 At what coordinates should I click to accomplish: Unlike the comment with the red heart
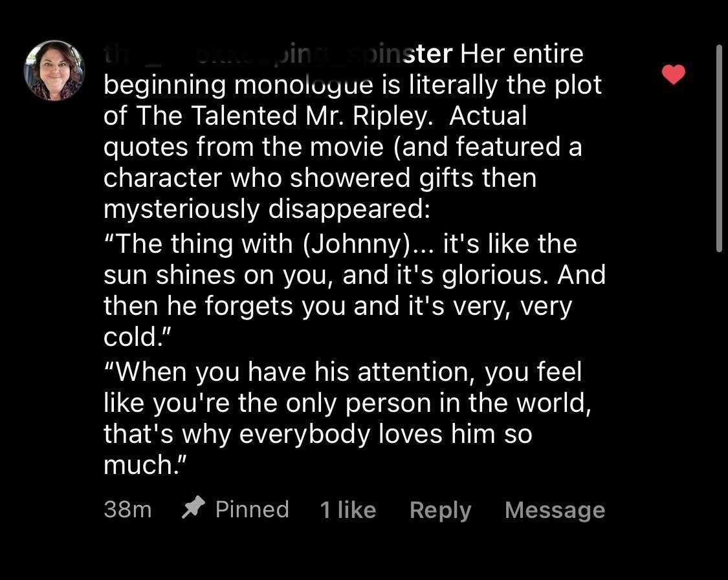tap(674, 75)
